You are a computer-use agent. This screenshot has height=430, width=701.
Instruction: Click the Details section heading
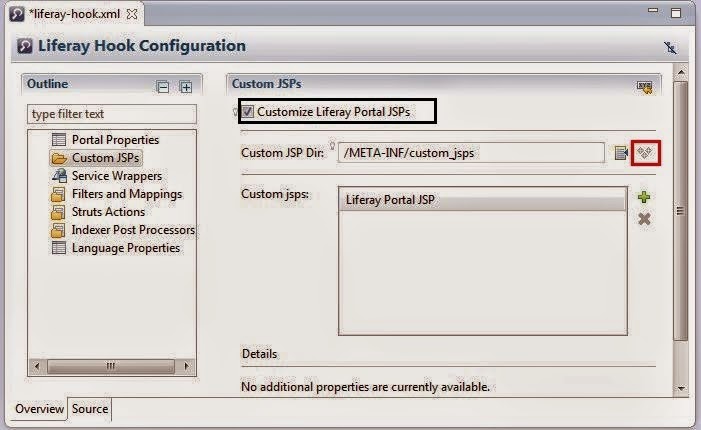coord(259,354)
